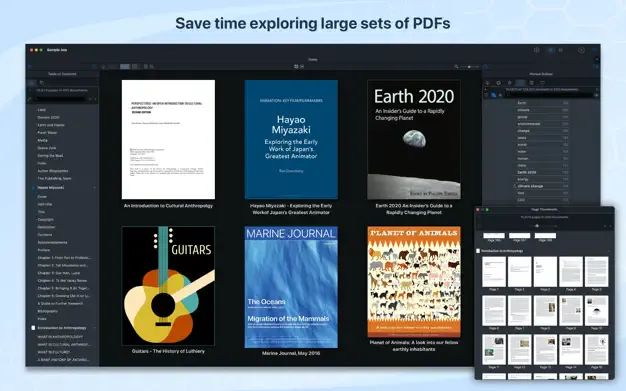This screenshot has height=391, width=626.
Task: Select the Guitars book cover
Action: coord(168,286)
